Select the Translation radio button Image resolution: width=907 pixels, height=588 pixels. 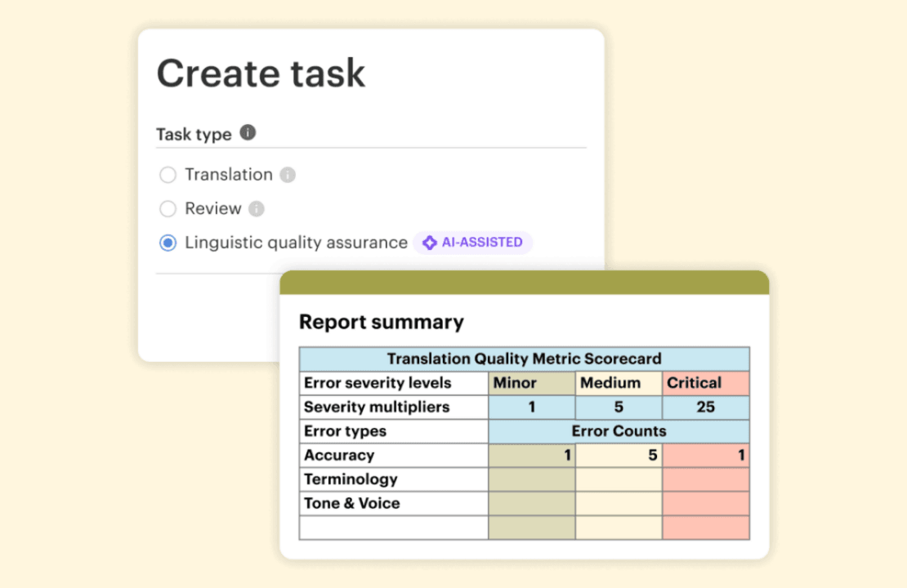click(x=168, y=175)
